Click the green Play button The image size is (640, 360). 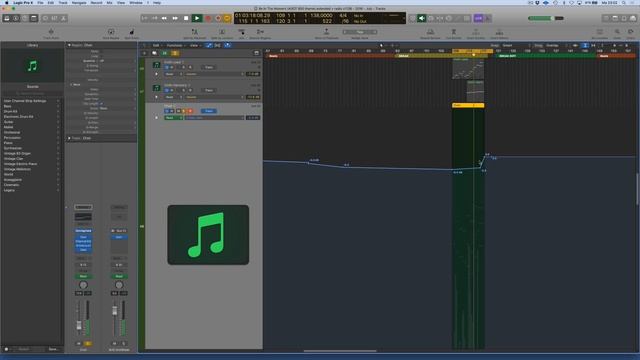[x=197, y=18]
